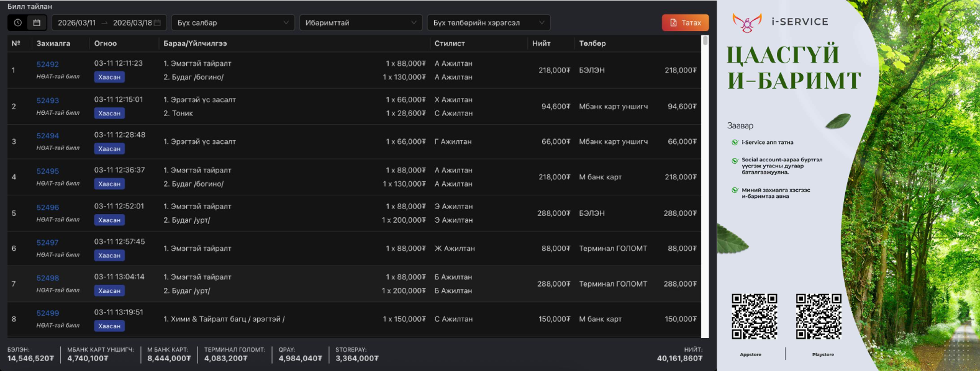Click the Хаасан badge on order 52493
This screenshot has width=980, height=371.
[109, 114]
